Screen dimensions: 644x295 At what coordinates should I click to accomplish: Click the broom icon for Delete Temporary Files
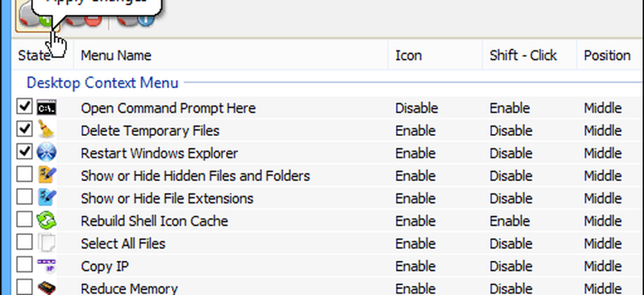point(46,131)
